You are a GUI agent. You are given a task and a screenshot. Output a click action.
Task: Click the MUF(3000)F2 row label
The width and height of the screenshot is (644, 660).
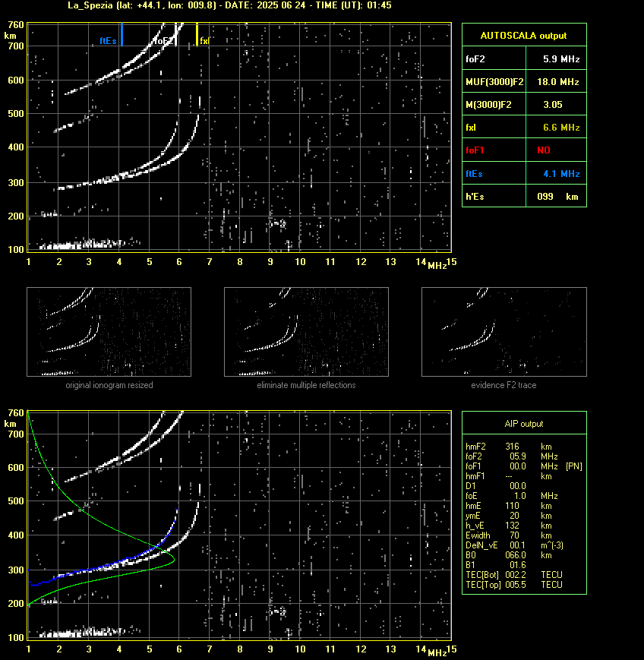point(494,82)
